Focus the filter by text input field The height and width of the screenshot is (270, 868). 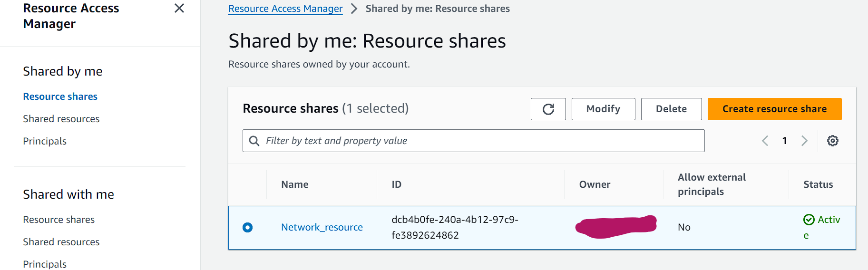(473, 141)
